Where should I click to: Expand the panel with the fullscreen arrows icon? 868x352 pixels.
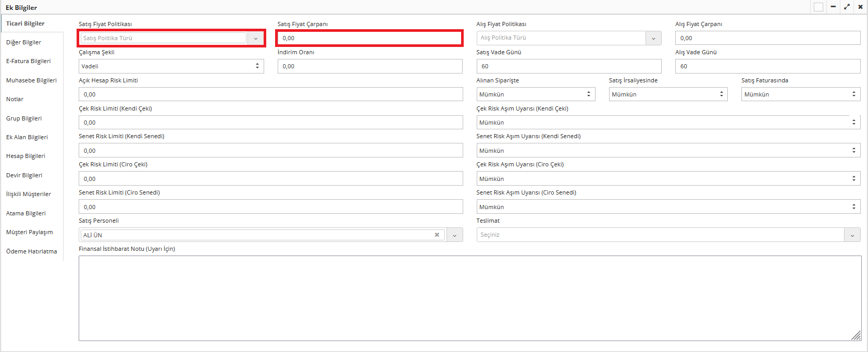pos(847,7)
